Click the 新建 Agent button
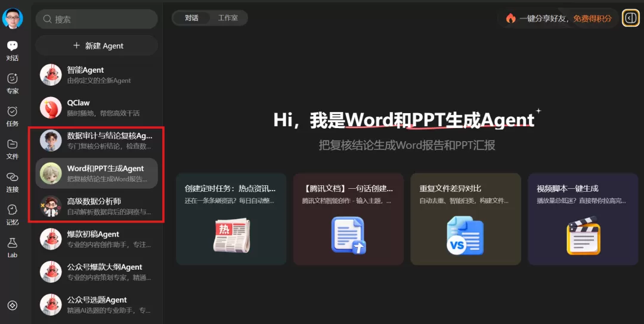 click(97, 45)
